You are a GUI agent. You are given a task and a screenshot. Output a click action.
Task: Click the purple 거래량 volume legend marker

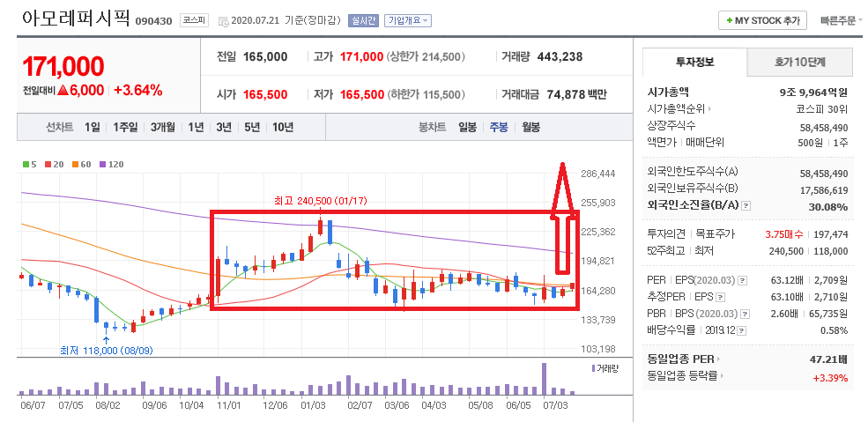pos(593,368)
